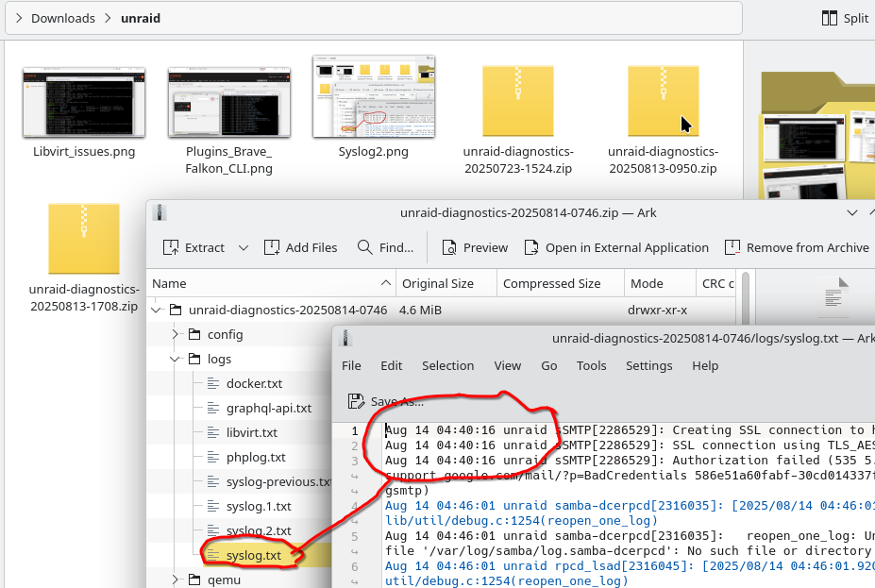Click Ark window zipper title icon
This screenshot has width=875, height=588.
coord(160,212)
